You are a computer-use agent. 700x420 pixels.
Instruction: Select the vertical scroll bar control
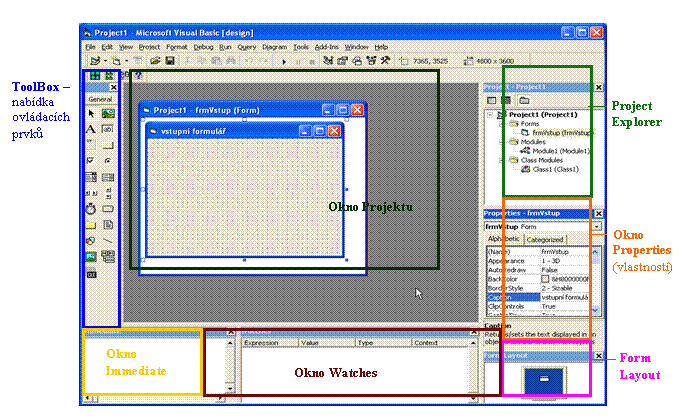coord(108,193)
